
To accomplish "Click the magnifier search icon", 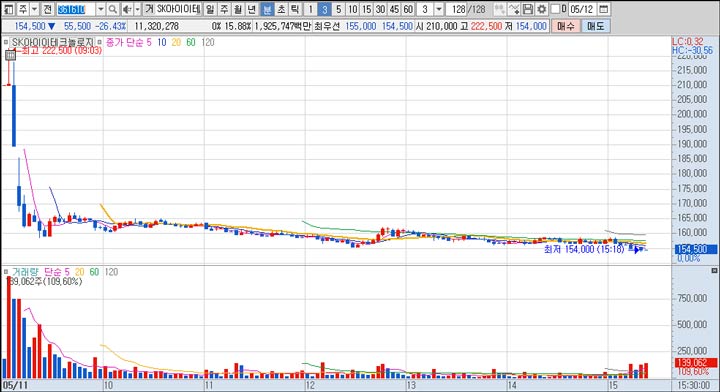I will click(x=113, y=9).
